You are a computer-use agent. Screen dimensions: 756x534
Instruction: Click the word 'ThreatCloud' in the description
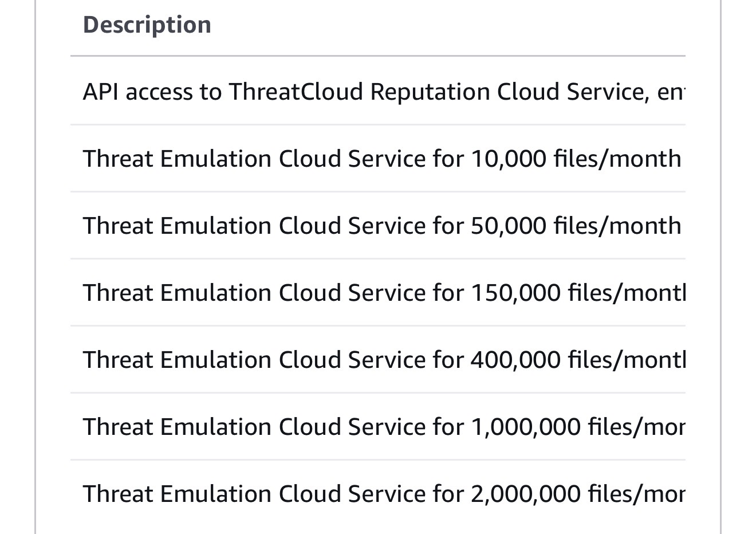296,92
